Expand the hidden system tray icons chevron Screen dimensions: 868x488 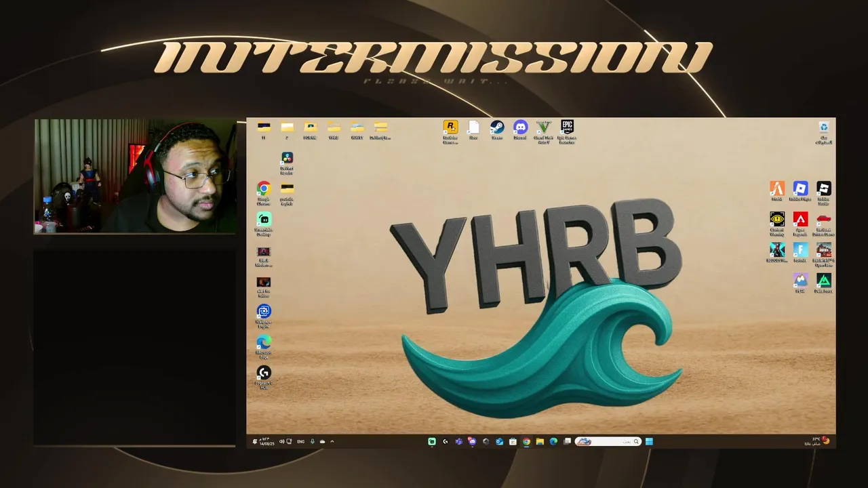pyautogui.click(x=332, y=441)
